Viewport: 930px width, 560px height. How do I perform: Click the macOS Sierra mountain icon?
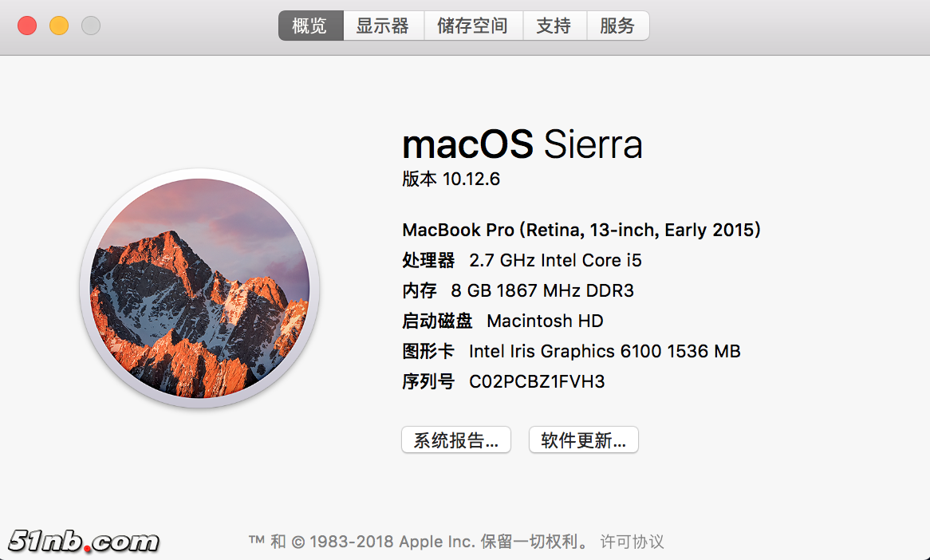pyautogui.click(x=199, y=288)
